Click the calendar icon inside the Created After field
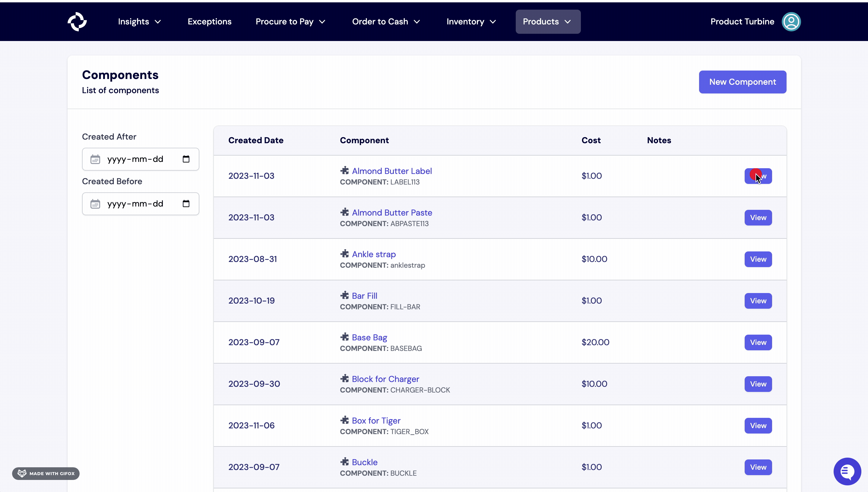Image resolution: width=868 pixels, height=492 pixels. click(x=95, y=159)
